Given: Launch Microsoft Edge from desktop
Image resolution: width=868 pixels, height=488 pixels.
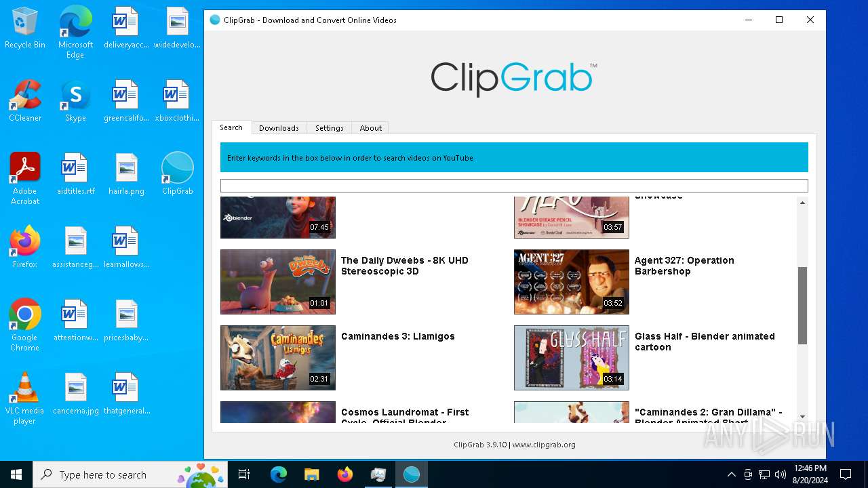Looking at the screenshot, I should coord(75,33).
